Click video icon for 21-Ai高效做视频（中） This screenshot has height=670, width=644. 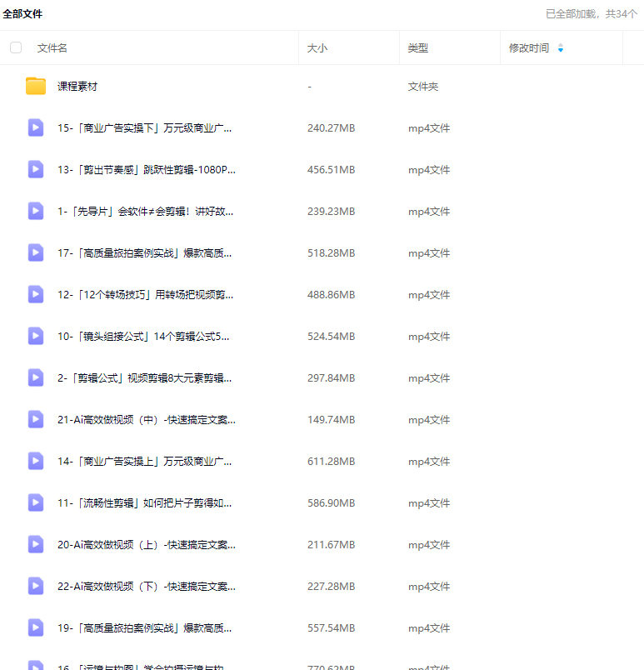coord(36,419)
